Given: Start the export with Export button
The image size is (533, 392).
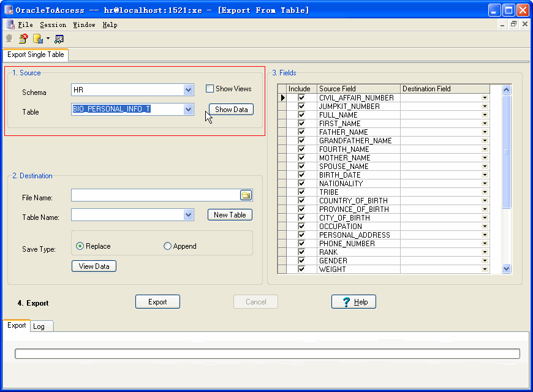Looking at the screenshot, I should click(x=157, y=302).
